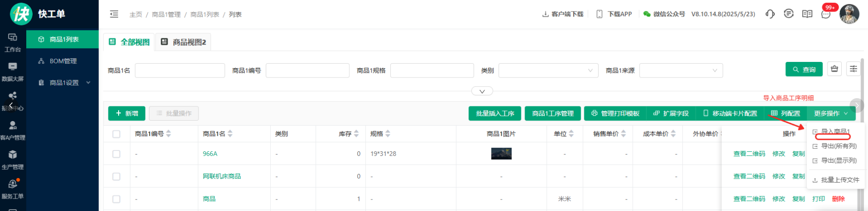Switch to the 商品视图2 tab
868x211 pixels.
click(x=183, y=42)
